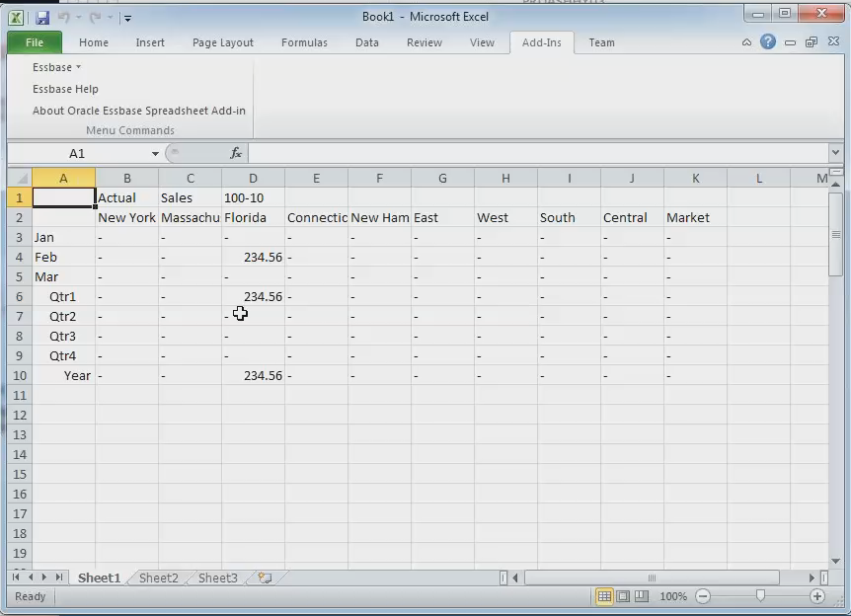Click the cell with 100-10
Screen dimensions: 851x616
point(253,198)
